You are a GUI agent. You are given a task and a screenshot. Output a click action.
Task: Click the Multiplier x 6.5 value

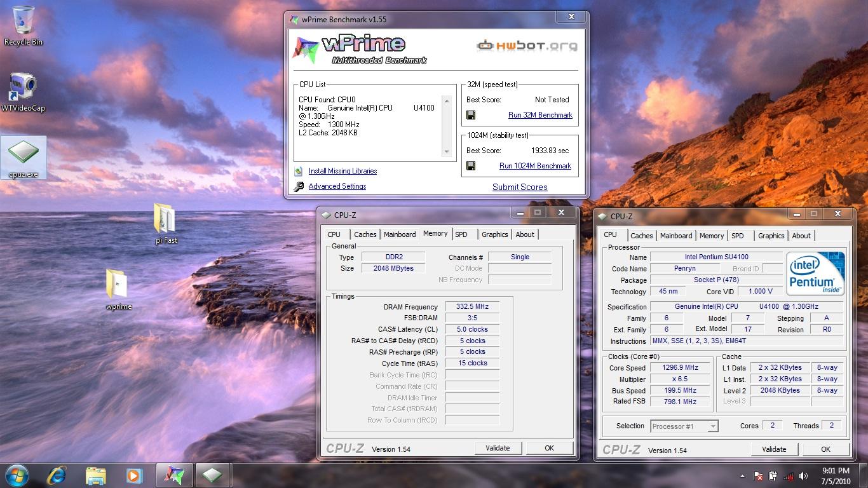click(680, 379)
